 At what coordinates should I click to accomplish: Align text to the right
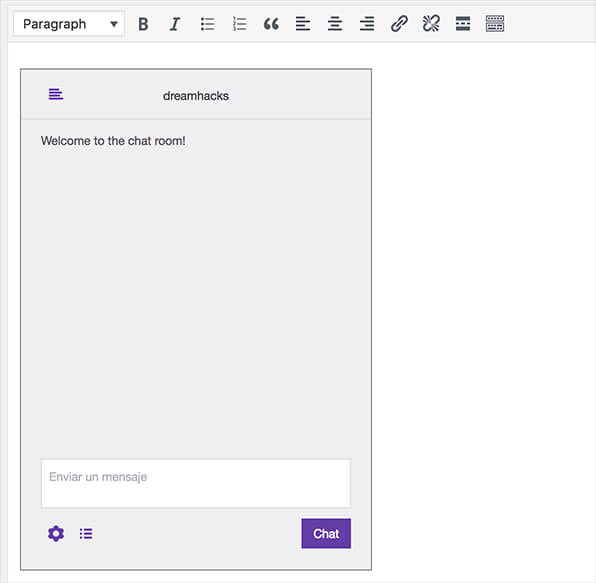click(x=367, y=24)
